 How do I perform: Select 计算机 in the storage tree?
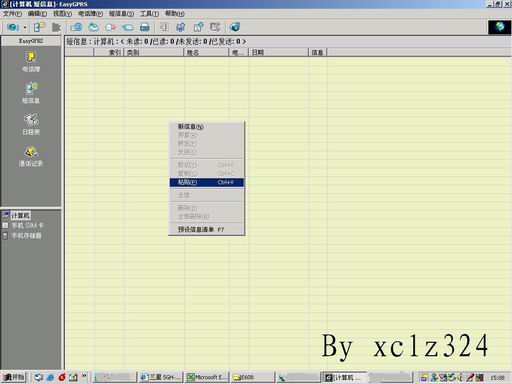pos(20,216)
